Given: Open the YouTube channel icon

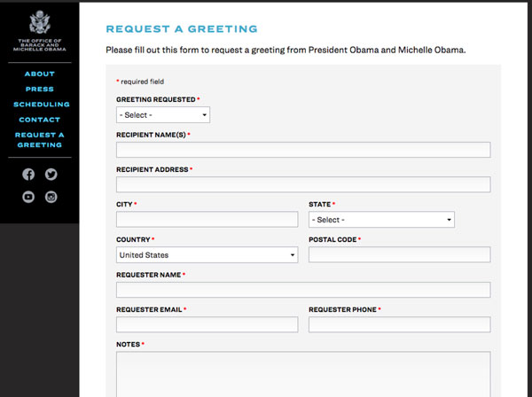Looking at the screenshot, I should click(28, 197).
